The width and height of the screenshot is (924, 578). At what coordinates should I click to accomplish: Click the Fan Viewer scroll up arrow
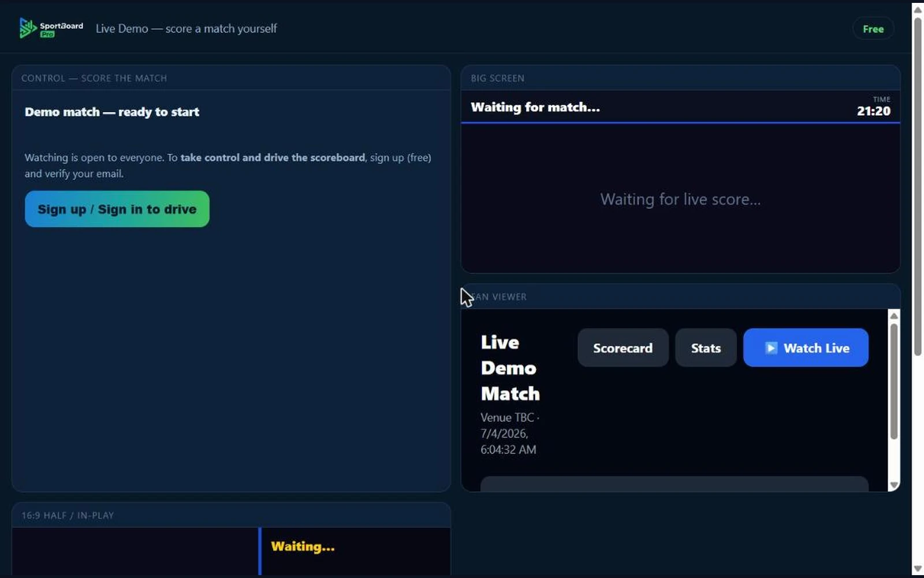[x=894, y=316]
